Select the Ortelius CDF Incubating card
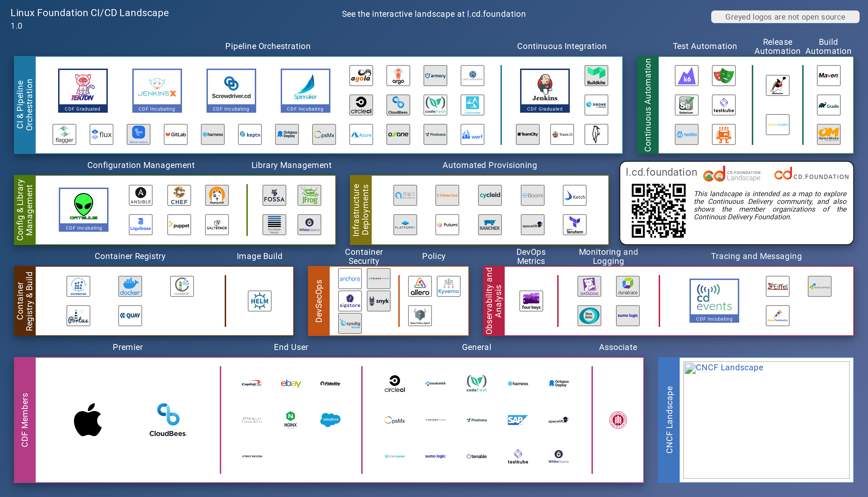 (84, 210)
